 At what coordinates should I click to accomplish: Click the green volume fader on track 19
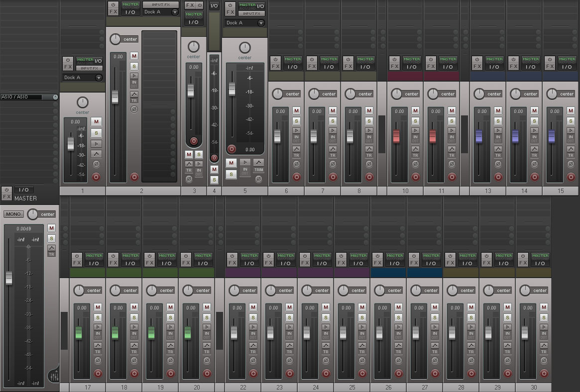(151, 332)
